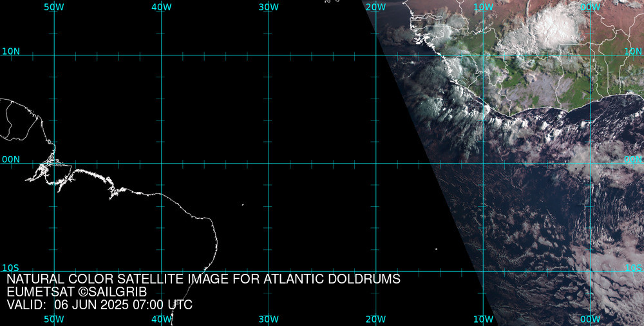Click the 10W label along the top edge
Screen dimensions: 644x326
[x=484, y=7]
